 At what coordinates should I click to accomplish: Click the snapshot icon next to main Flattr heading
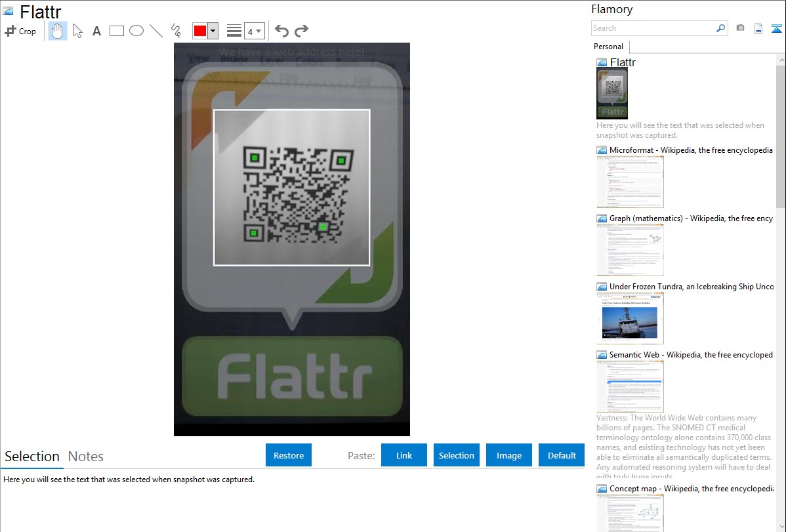[9, 11]
